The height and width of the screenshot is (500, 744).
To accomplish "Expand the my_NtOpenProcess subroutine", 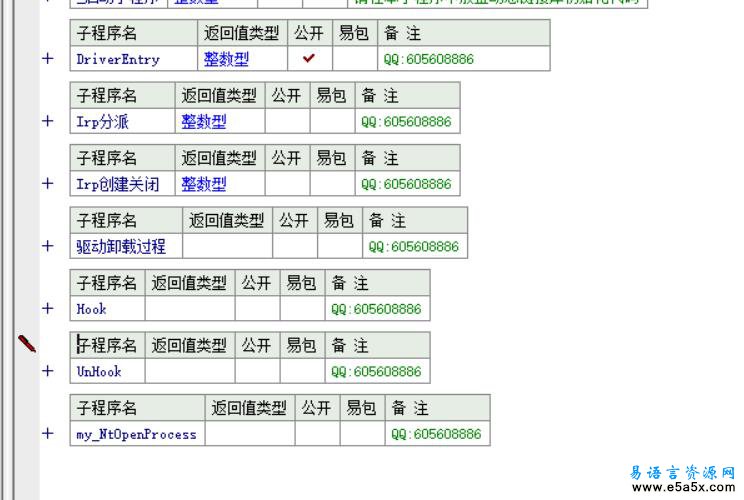I will (47, 433).
